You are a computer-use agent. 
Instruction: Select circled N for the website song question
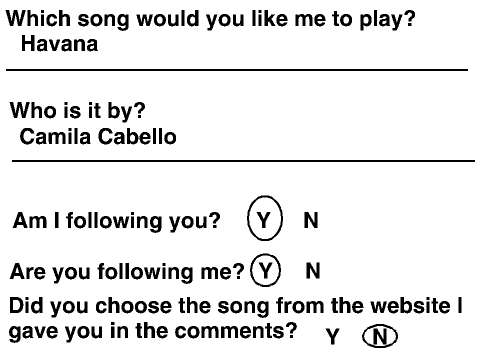380,336
